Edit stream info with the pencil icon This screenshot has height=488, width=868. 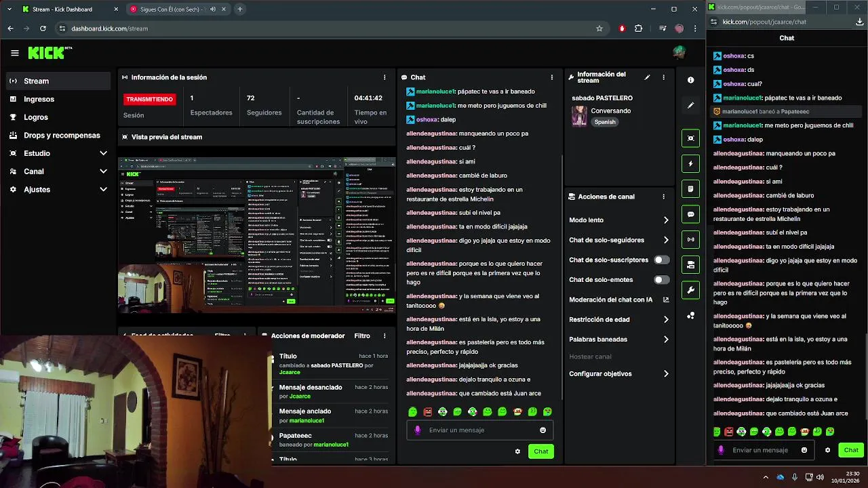pyautogui.click(x=647, y=77)
